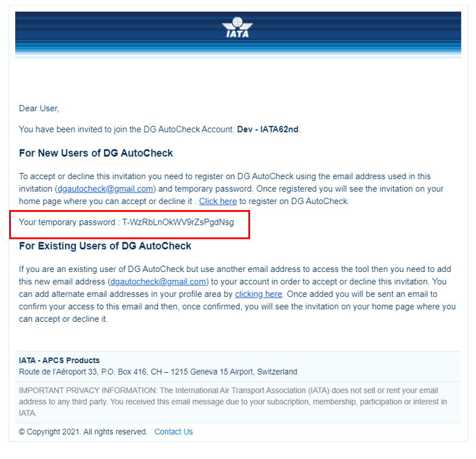Click the "IATA - APCS Products" footer title

(59, 361)
